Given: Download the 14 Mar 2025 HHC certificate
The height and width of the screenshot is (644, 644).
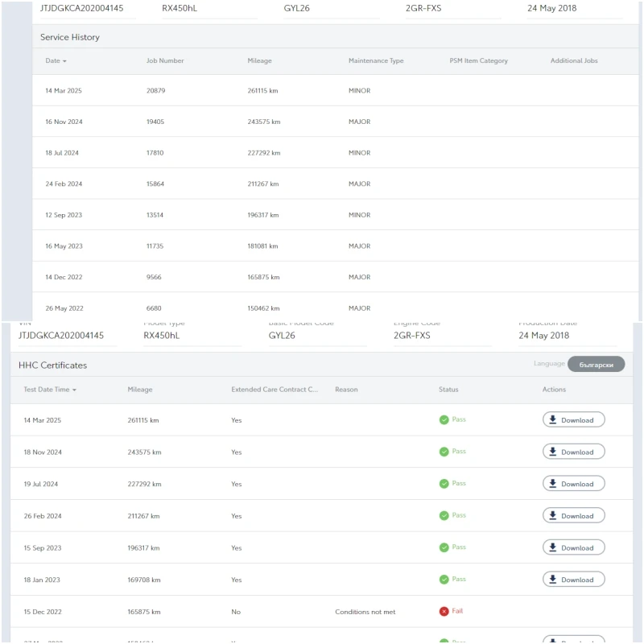Looking at the screenshot, I should click(x=573, y=419).
